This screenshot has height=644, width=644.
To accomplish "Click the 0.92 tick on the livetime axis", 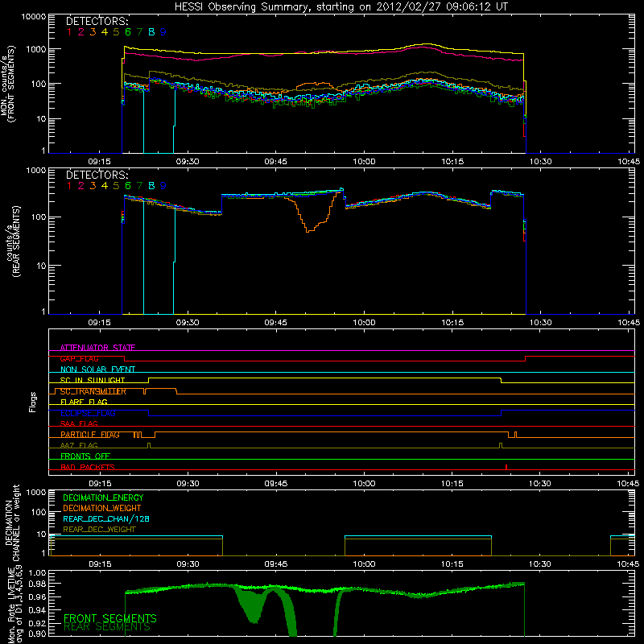I will click(37, 624).
